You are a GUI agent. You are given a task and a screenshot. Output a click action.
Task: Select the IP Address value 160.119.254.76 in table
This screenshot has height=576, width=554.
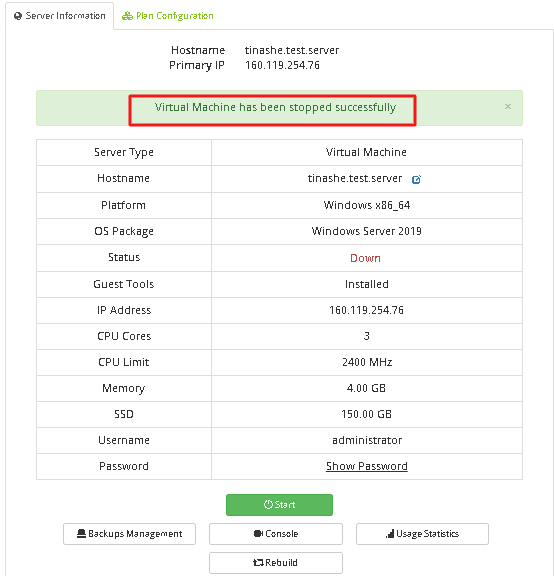[366, 310]
